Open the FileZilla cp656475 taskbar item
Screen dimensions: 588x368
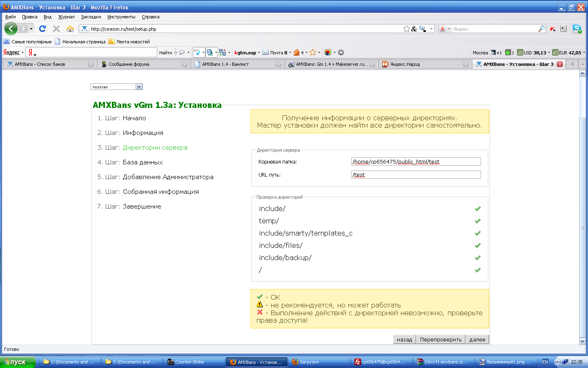point(381,362)
